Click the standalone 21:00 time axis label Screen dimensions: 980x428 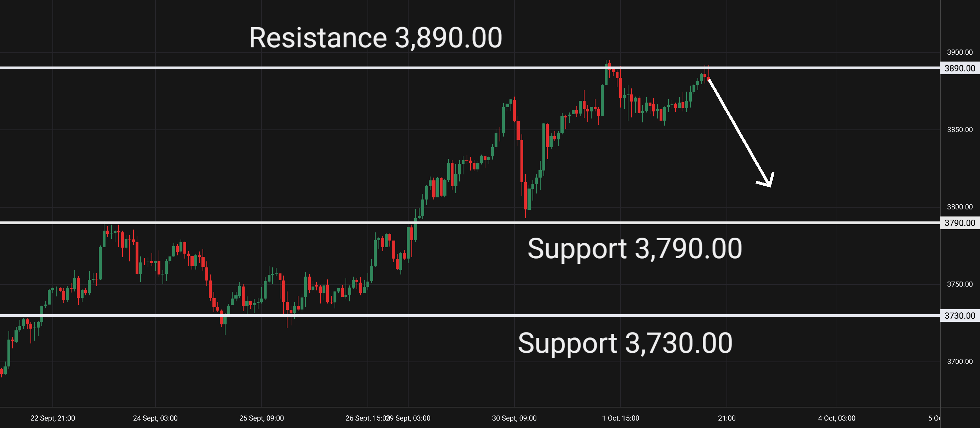[727, 418]
